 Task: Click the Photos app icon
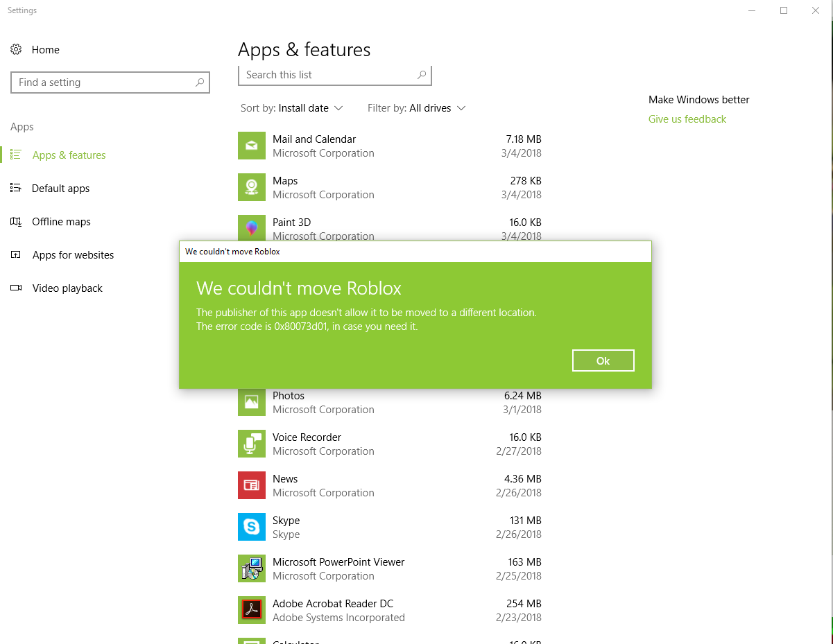(x=252, y=402)
